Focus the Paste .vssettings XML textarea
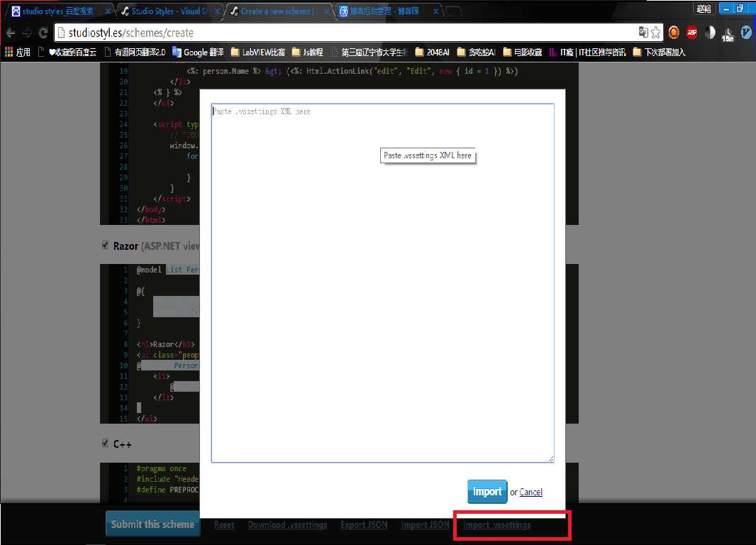756x545 pixels. pyautogui.click(x=382, y=283)
